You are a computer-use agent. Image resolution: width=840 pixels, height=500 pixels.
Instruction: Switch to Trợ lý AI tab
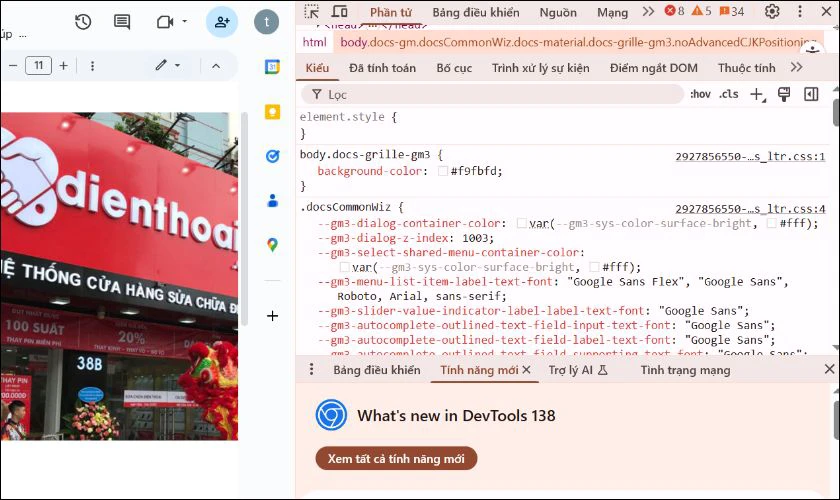tap(578, 370)
